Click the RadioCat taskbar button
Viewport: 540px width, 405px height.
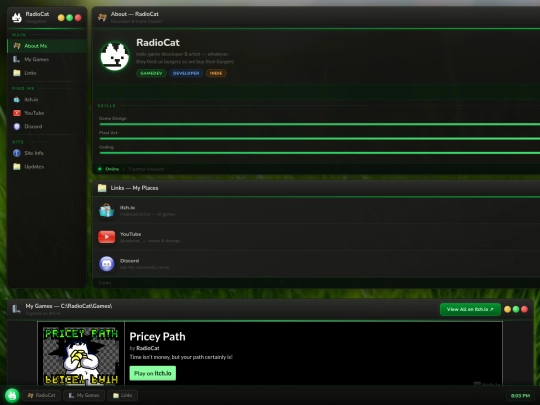(42, 395)
